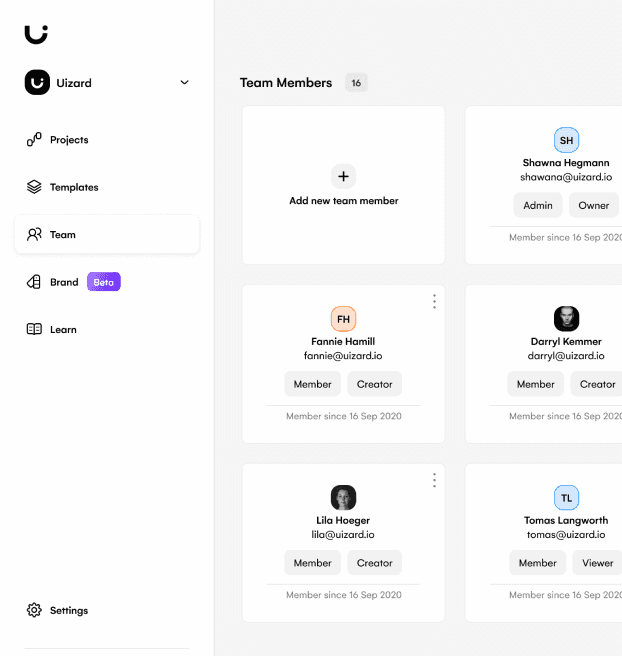
Task: Click the team member count badge 16
Action: (356, 83)
